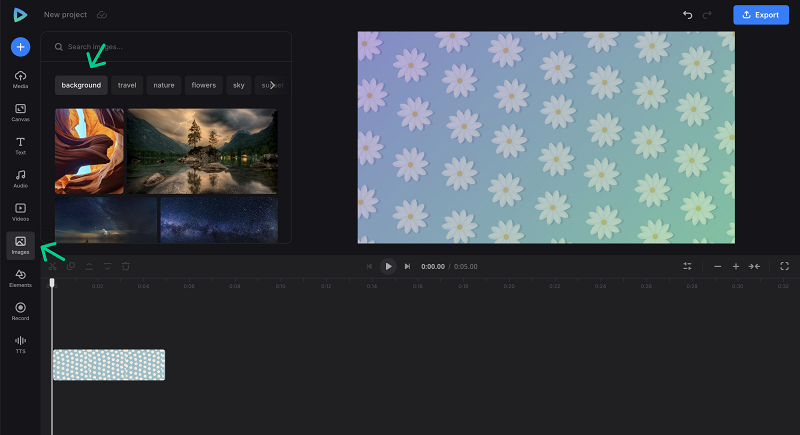Click the 0:20 mark on timeline ruler
Image resolution: width=800 pixels, height=435 pixels.
[x=509, y=286]
